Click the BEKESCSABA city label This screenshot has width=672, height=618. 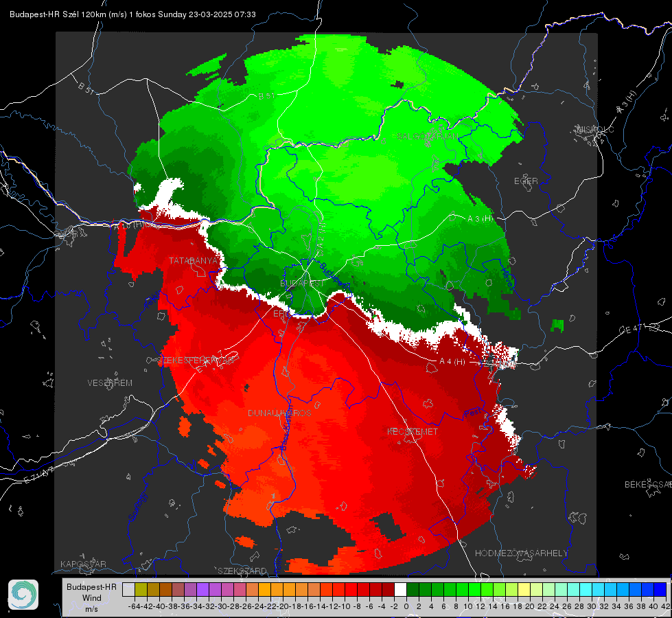[648, 485]
